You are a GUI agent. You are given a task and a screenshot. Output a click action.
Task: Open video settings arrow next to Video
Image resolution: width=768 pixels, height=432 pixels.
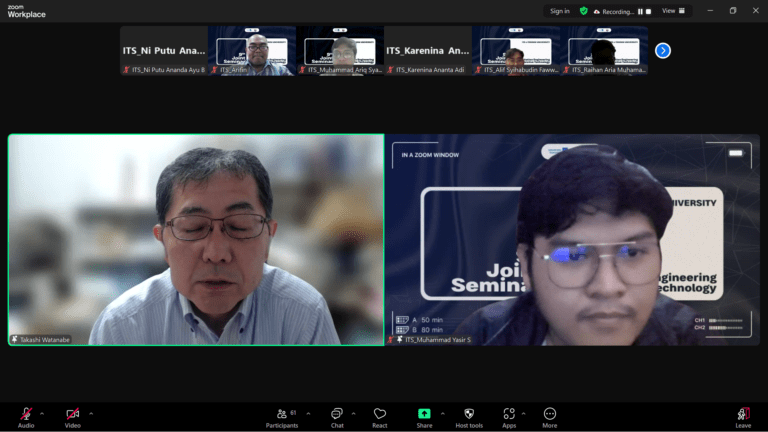click(91, 412)
